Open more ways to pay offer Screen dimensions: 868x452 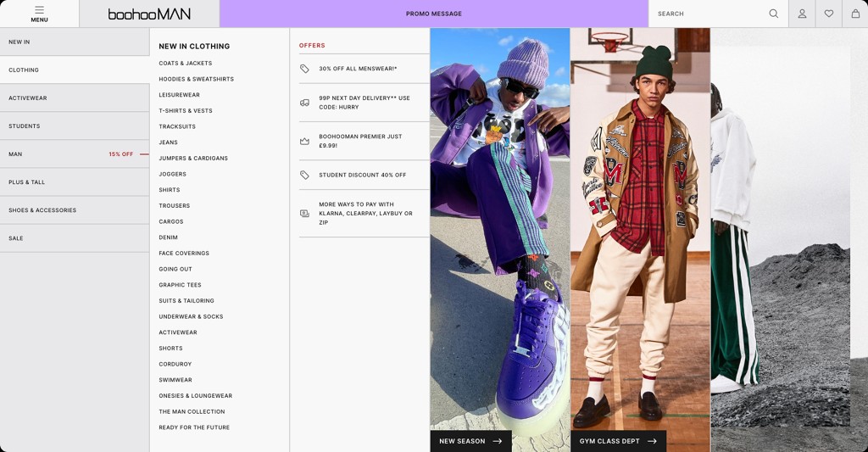click(x=364, y=213)
